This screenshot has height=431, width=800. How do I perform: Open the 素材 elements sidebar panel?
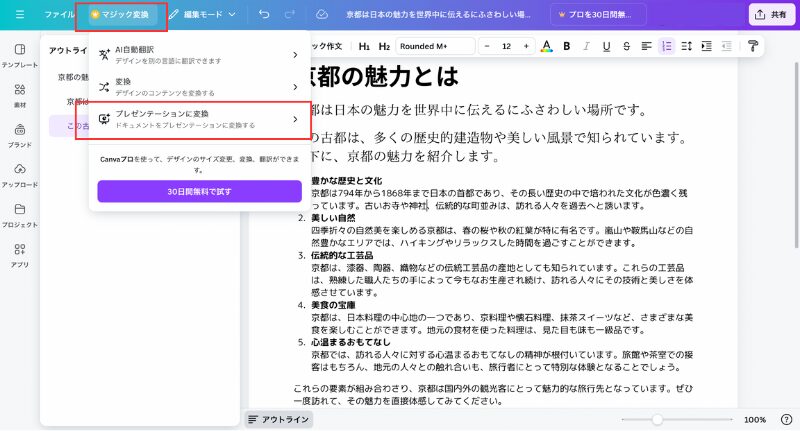[19, 95]
